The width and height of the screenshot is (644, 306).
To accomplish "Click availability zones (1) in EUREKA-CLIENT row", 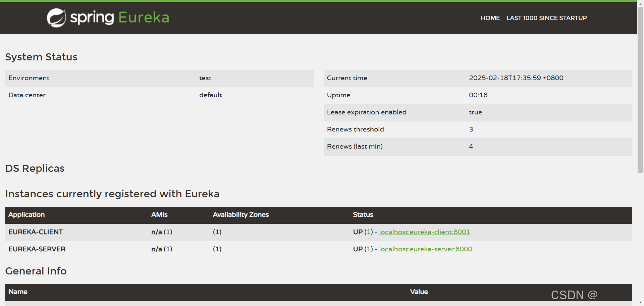I will tap(217, 232).
